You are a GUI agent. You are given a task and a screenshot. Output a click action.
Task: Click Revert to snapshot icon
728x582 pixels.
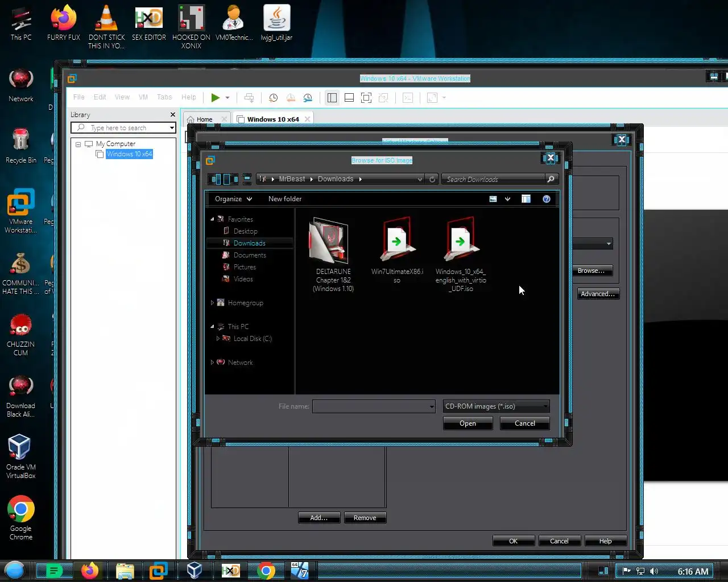pyautogui.click(x=291, y=98)
